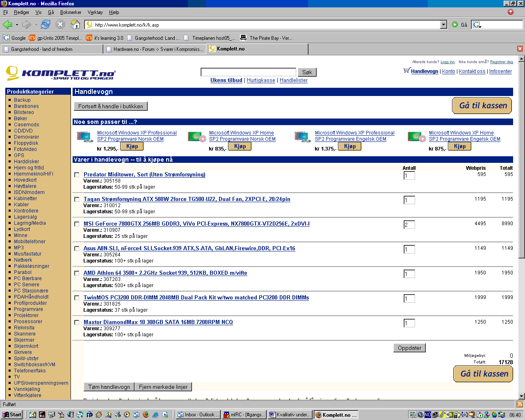Click the RSS feed icon in status bar
The image size is (525, 420).
pyautogui.click(x=520, y=404)
